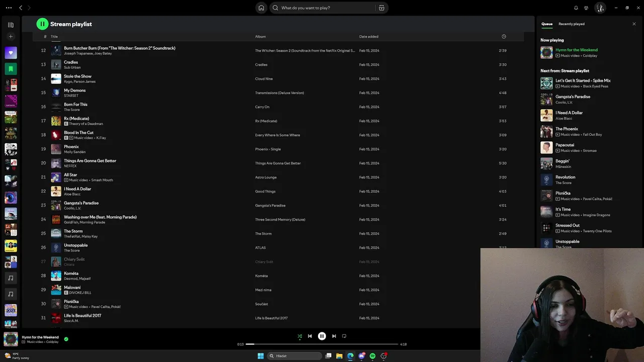Go to Home via house icon
Screen dimensions: 644x362
pyautogui.click(x=261, y=8)
